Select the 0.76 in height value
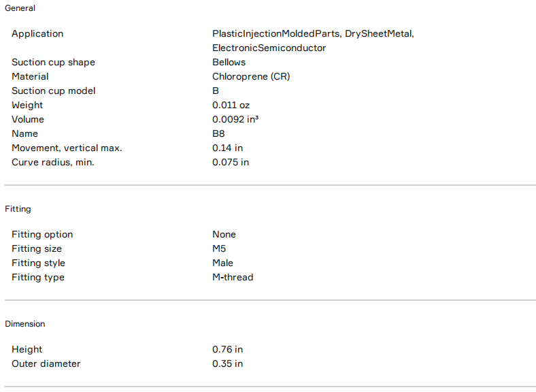Image resolution: width=536 pixels, height=392 pixels. [x=227, y=349]
